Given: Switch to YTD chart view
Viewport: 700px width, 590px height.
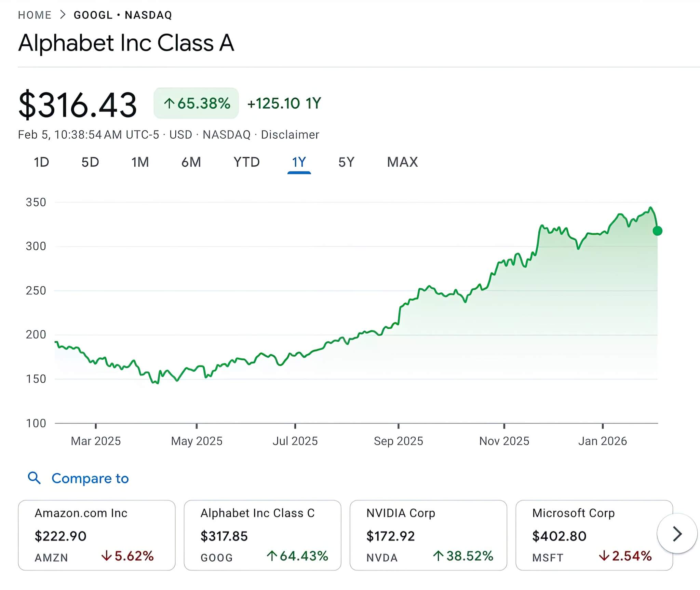Looking at the screenshot, I should click(x=246, y=162).
